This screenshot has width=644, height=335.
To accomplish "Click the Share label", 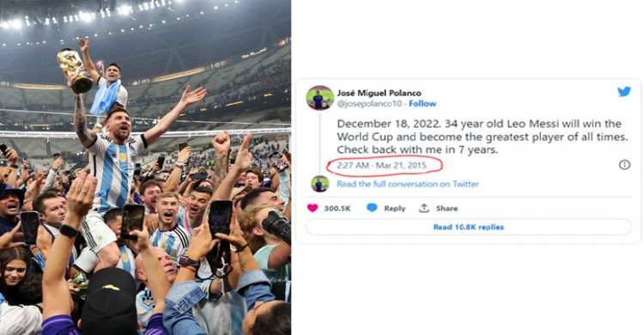I will (x=447, y=209).
